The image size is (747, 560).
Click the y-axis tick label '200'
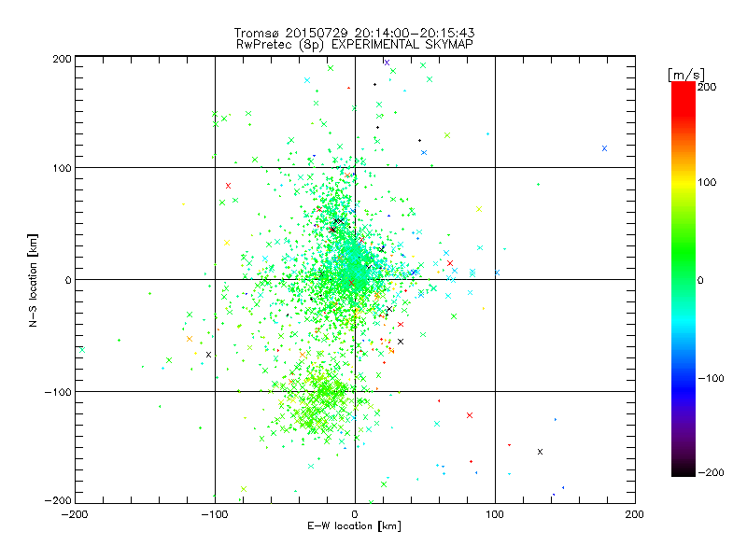pyautogui.click(x=63, y=59)
